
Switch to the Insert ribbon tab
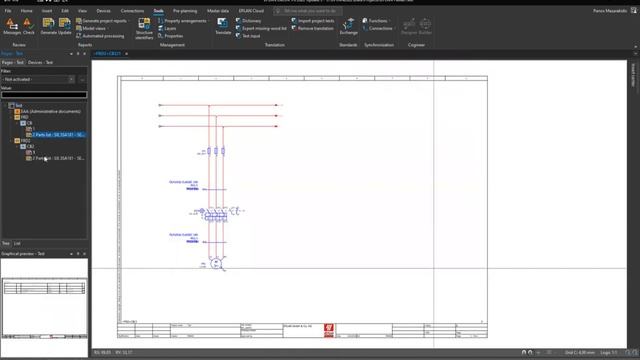point(47,11)
